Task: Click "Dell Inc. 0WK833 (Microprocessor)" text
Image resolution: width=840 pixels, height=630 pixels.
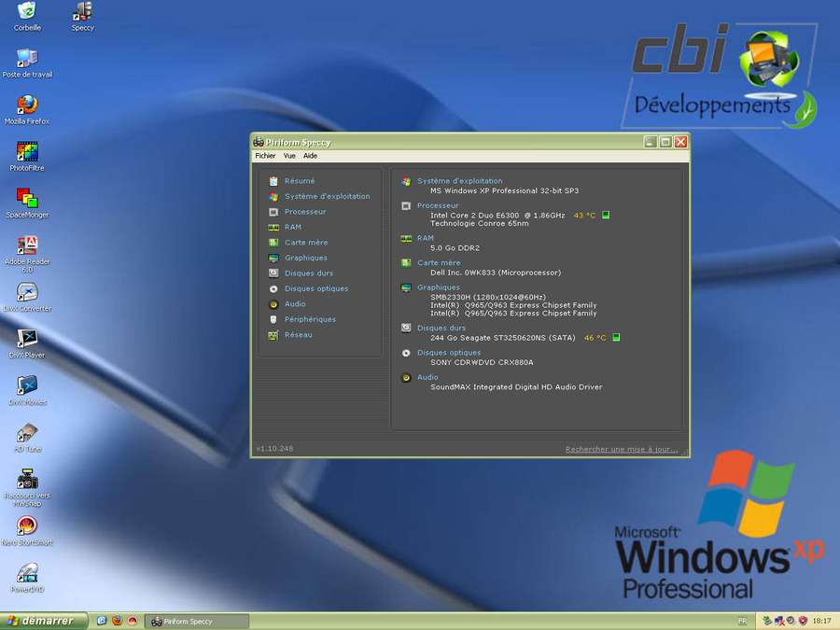Action: point(496,273)
